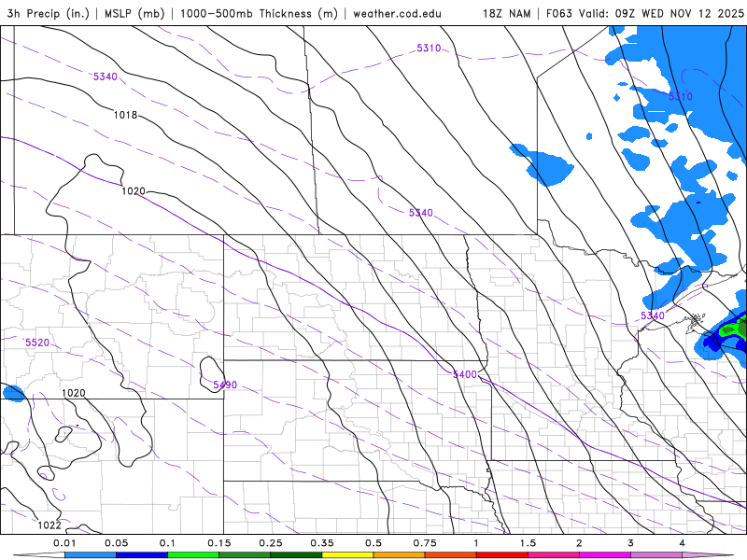Open the weather.cod.edu text in header

(398, 14)
